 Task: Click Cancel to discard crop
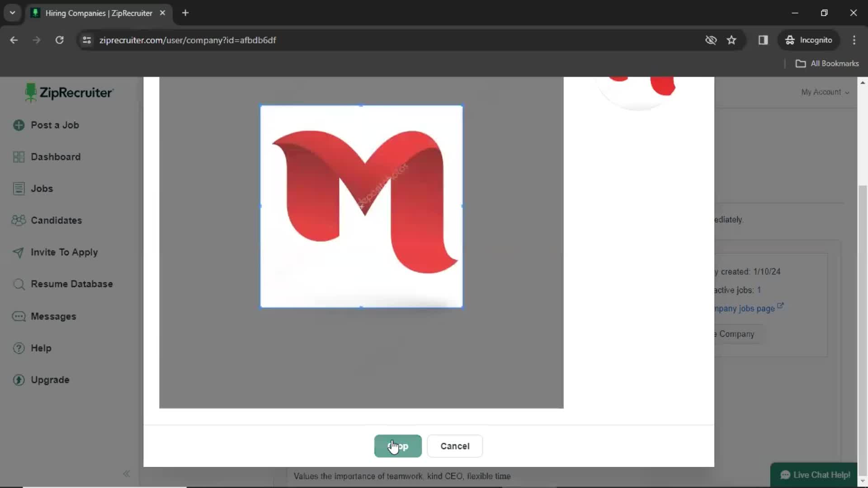(x=455, y=446)
